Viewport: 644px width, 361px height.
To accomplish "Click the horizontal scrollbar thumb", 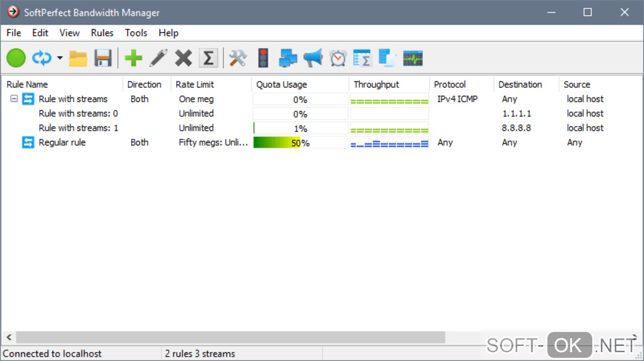I will [x=230, y=337].
